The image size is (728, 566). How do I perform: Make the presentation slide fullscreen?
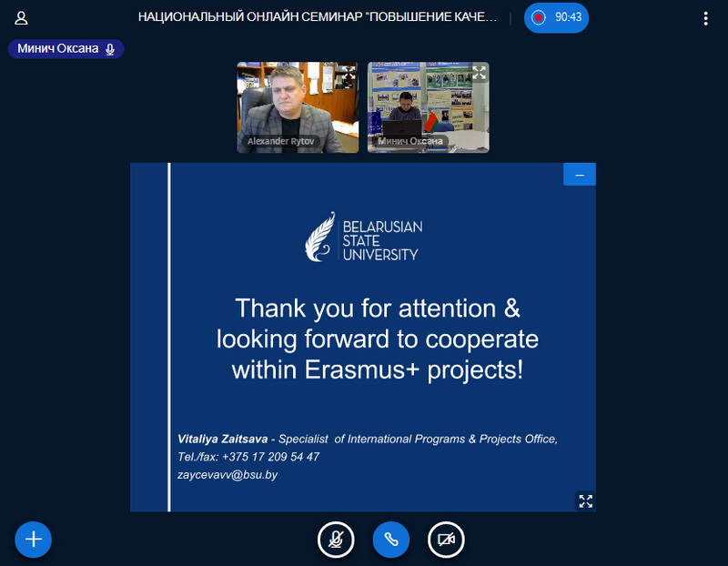[586, 500]
